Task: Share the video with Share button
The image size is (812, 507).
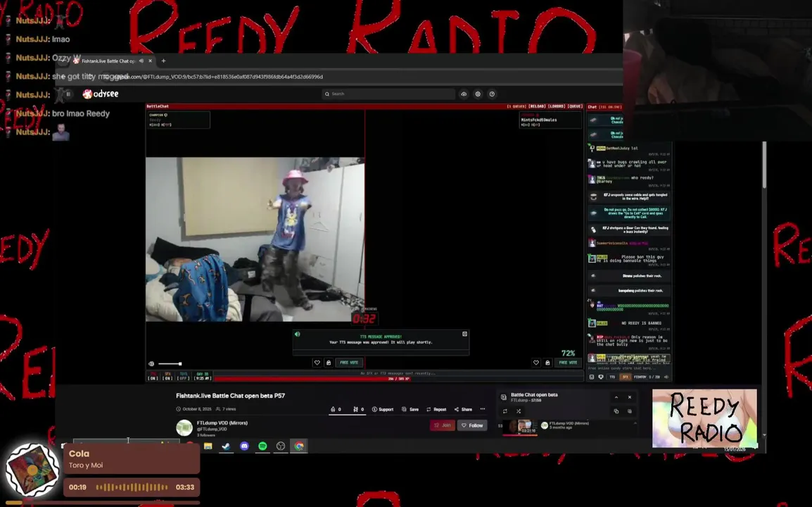Action: point(463,409)
